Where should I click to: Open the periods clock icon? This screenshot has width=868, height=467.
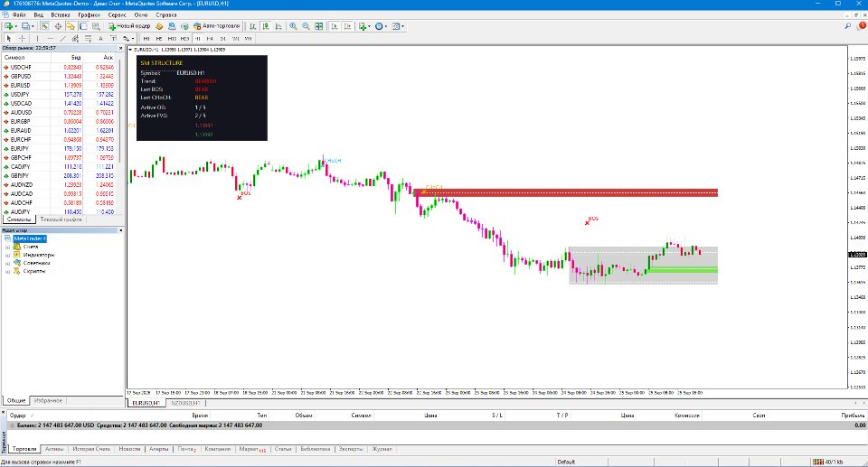click(379, 26)
